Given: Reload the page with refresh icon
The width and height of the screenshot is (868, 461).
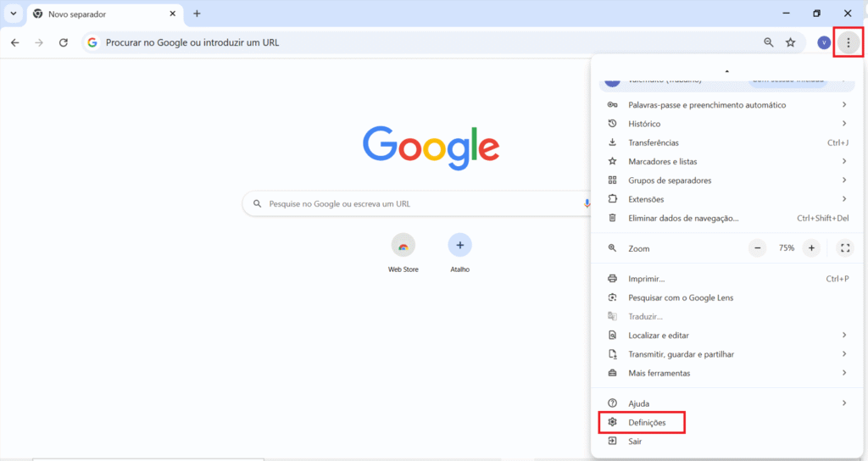Looking at the screenshot, I should [64, 42].
